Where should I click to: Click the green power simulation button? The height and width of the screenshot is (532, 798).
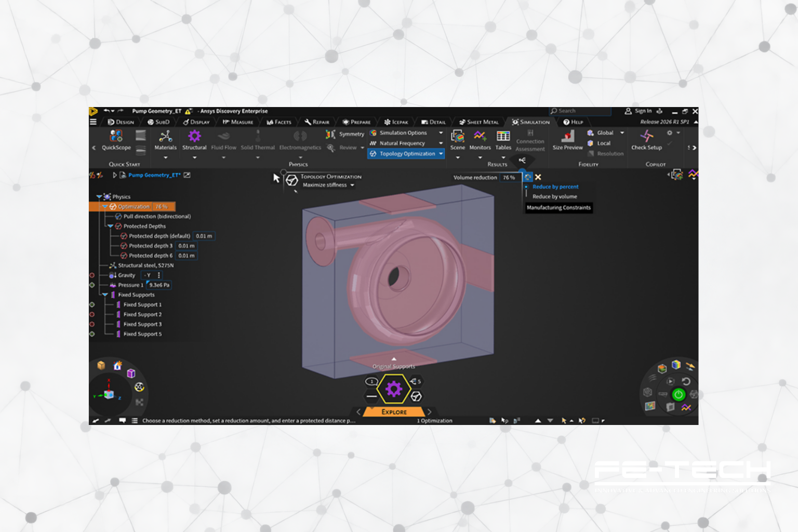679,395
